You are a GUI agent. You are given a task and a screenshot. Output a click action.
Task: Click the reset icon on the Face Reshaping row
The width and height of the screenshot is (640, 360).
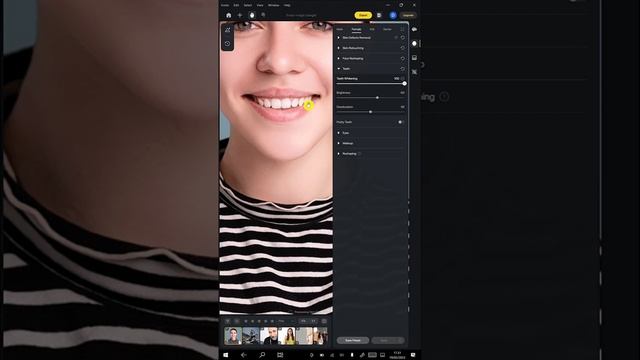[403, 59]
